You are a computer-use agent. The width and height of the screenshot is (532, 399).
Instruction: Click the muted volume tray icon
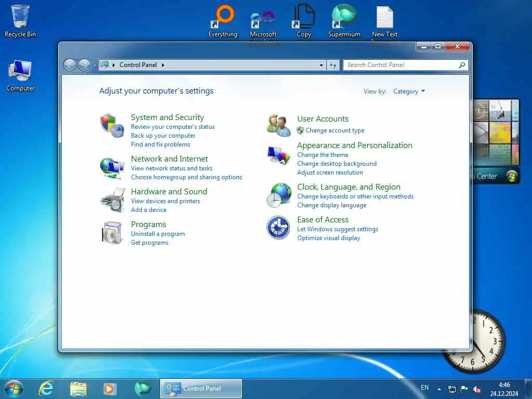[x=477, y=389]
